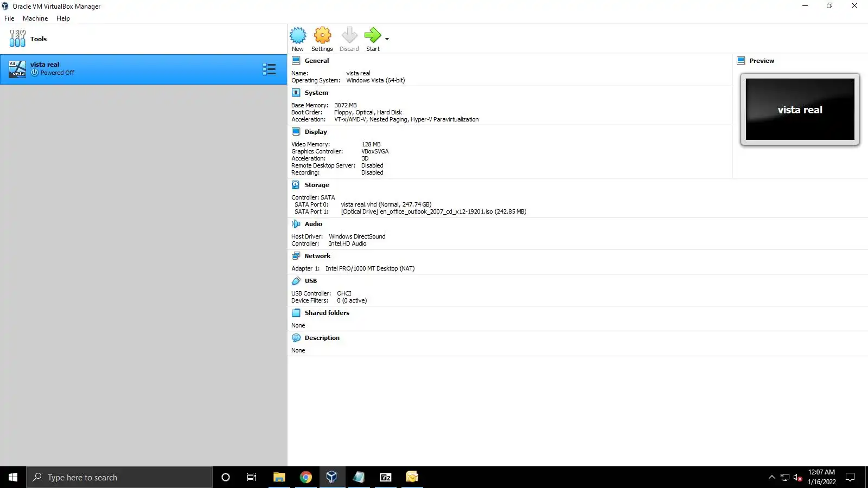Expand the Start button dropdown arrow

[387, 39]
